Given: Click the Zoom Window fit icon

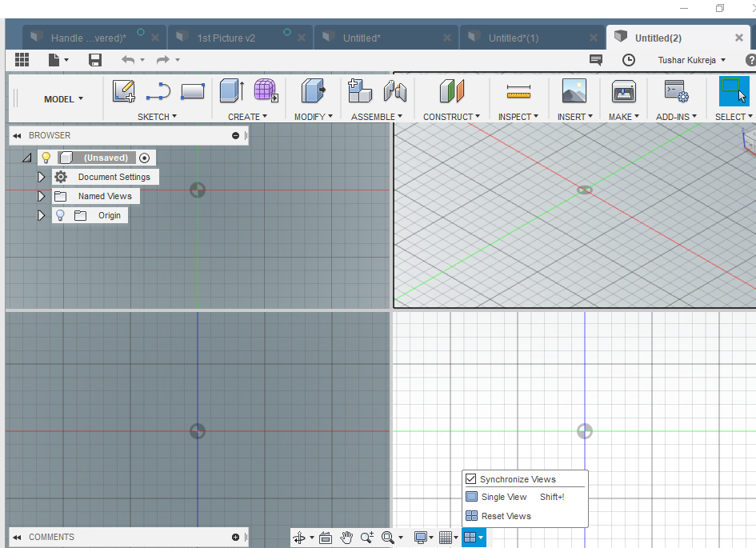Looking at the screenshot, I should 388,538.
